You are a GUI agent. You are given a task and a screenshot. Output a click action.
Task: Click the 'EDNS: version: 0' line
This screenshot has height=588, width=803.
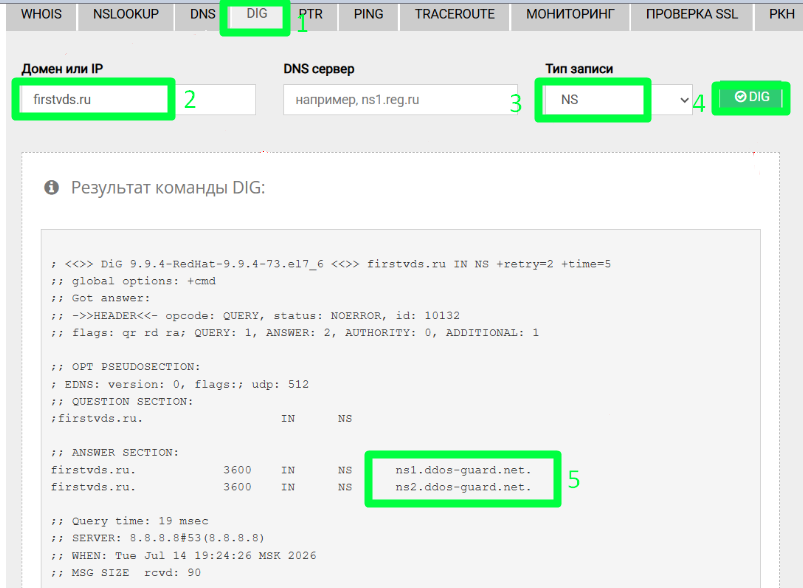tap(180, 384)
